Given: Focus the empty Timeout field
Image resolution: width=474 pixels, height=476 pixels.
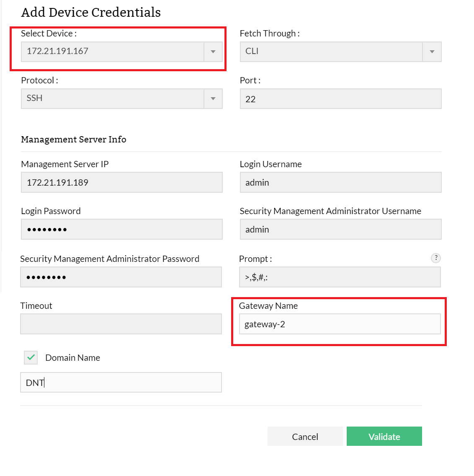Looking at the screenshot, I should 121,324.
